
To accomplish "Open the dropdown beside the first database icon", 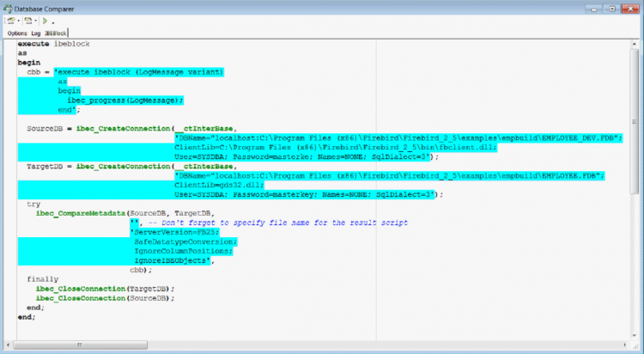I will click(18, 21).
